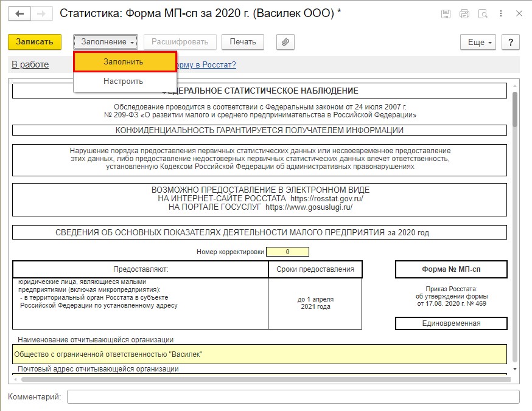532x411 pixels.
Task: Choose Настроить from the dropdown menu
Action: 125,81
